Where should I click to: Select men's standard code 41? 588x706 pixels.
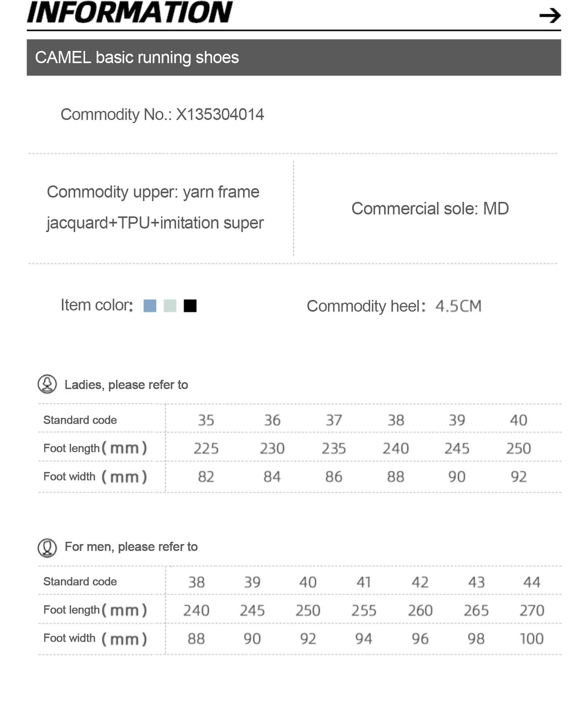click(364, 582)
